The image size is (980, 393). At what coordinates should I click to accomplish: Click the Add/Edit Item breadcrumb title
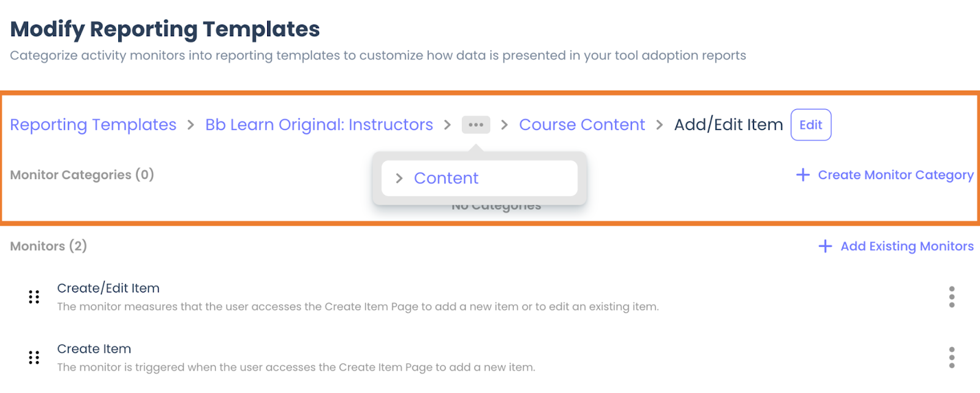click(728, 124)
